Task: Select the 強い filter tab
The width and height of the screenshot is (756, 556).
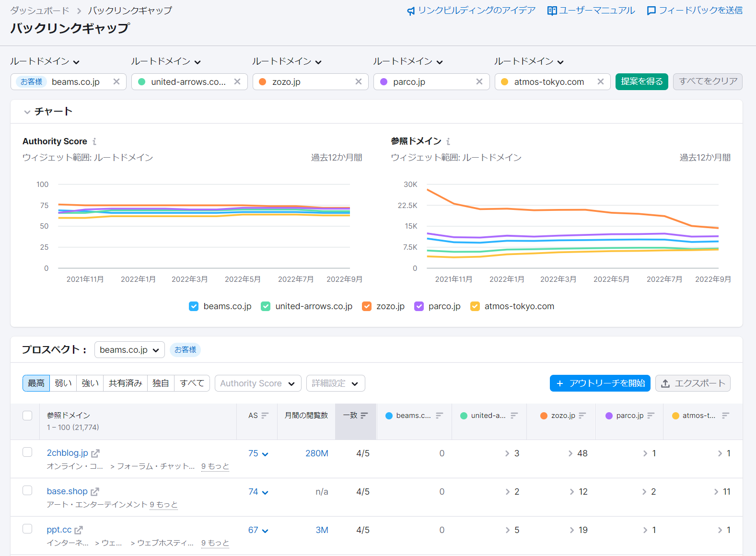Action: 90,383
